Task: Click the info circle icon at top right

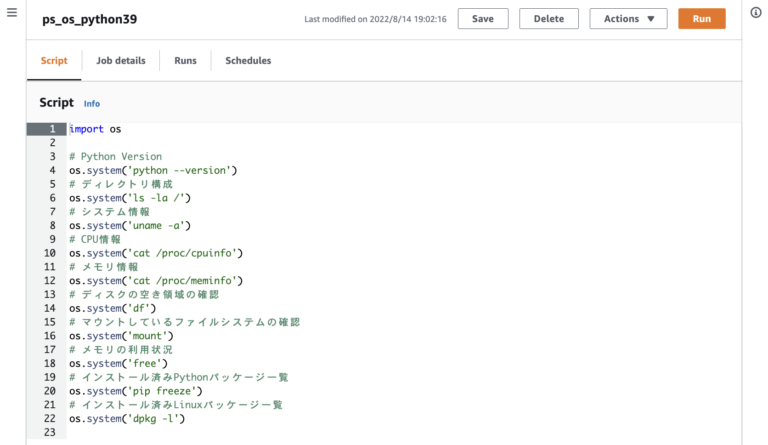Action: click(x=755, y=12)
